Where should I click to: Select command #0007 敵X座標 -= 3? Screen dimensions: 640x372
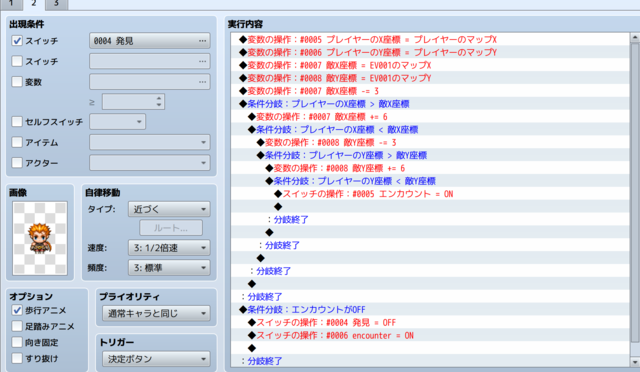[x=430, y=91]
